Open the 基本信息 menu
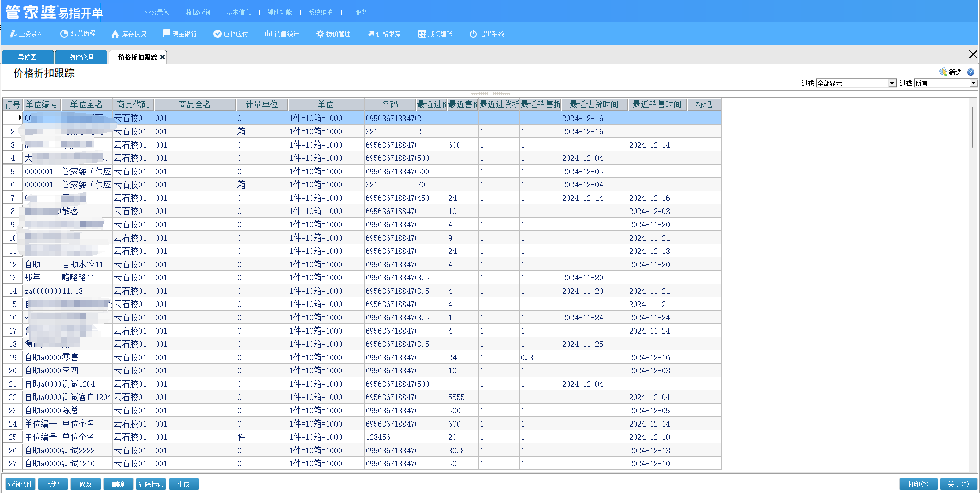The image size is (980, 493). click(x=238, y=12)
